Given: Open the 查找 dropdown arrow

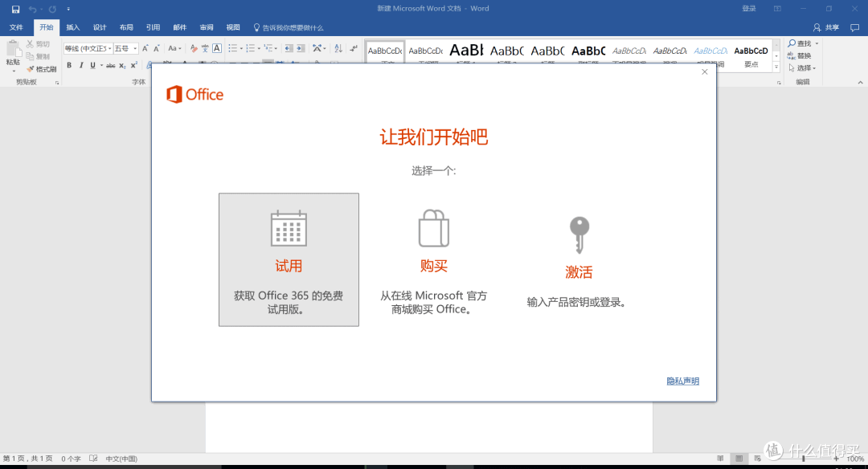Looking at the screenshot, I should pos(817,43).
